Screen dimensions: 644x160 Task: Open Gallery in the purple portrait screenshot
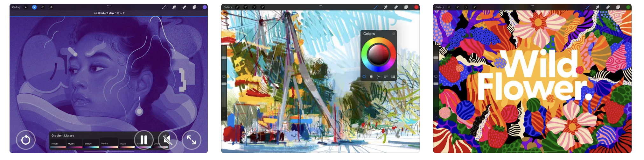click(17, 7)
